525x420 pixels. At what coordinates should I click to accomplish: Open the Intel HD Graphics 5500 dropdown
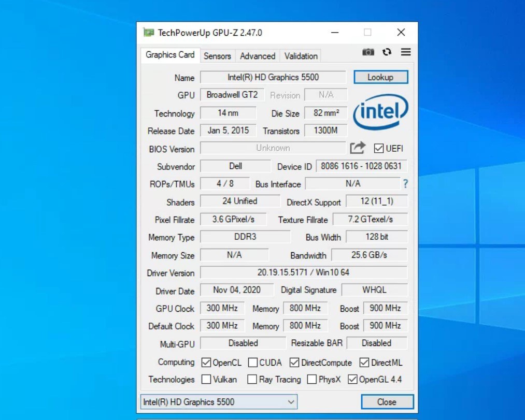click(219, 402)
